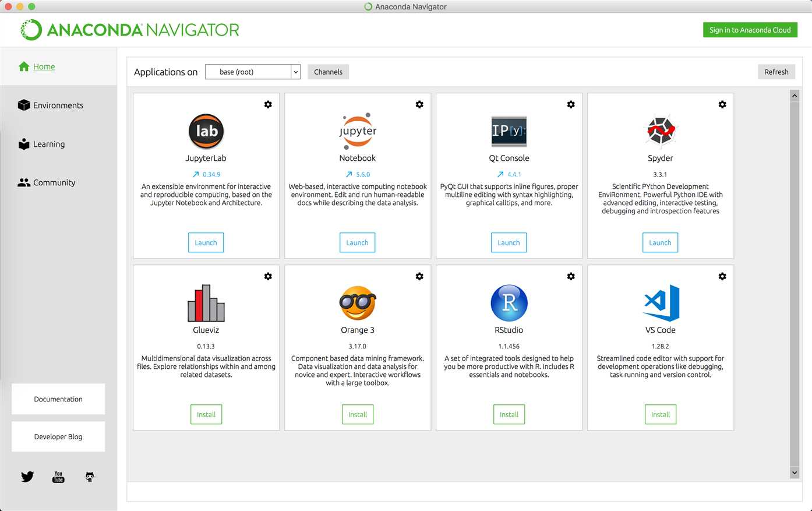Open Glueviz card settings gear
This screenshot has width=812, height=511.
(x=268, y=276)
